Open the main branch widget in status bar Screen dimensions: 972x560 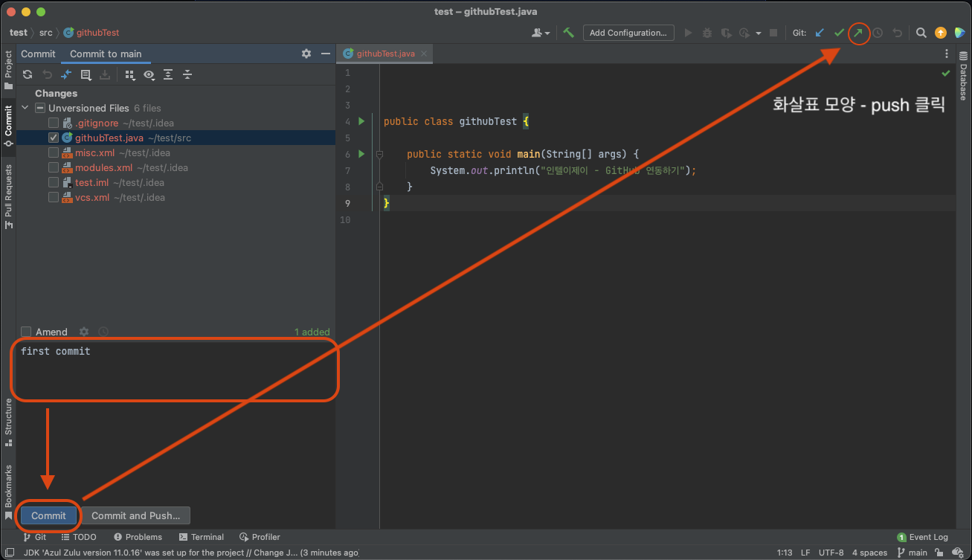913,553
